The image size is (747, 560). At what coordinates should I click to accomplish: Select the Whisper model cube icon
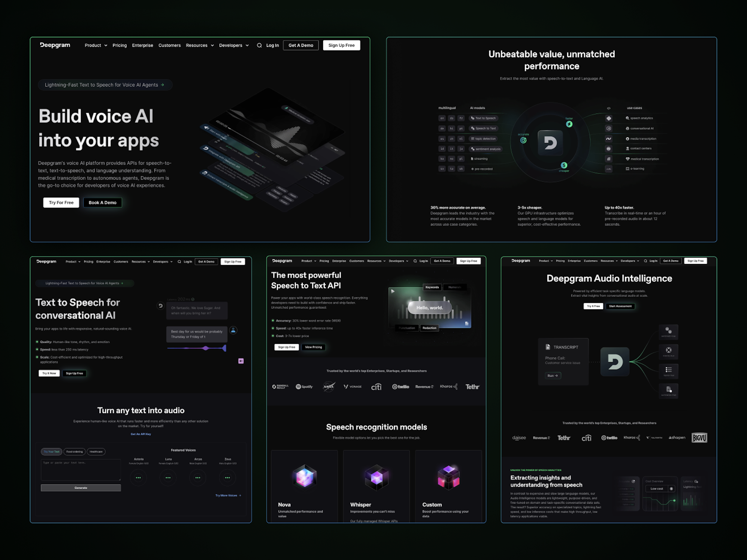pyautogui.click(x=376, y=477)
